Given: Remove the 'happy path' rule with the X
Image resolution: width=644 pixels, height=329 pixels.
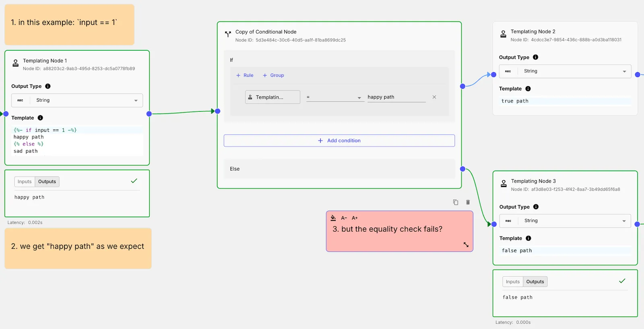Looking at the screenshot, I should click(x=434, y=97).
